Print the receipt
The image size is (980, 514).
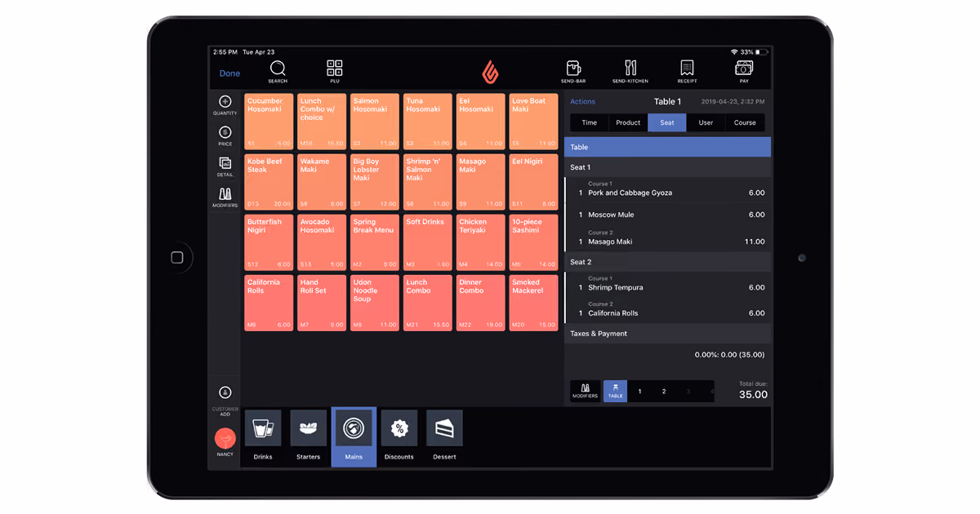[x=687, y=72]
